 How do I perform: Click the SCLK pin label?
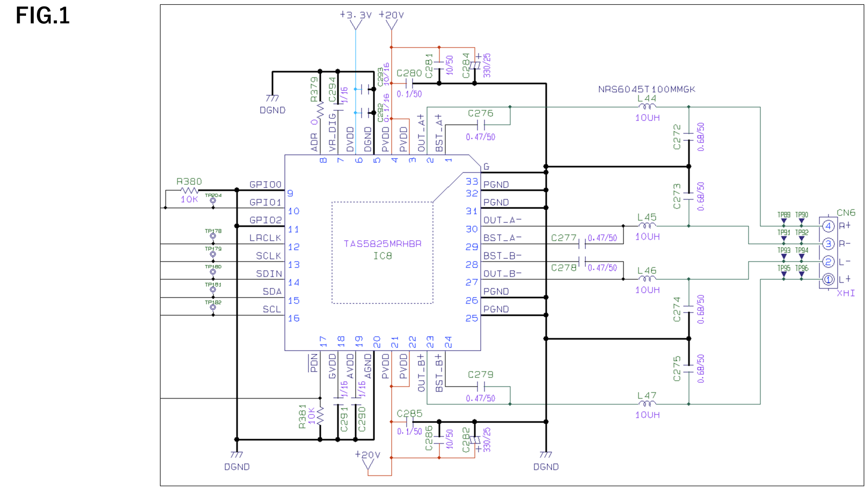269,256
